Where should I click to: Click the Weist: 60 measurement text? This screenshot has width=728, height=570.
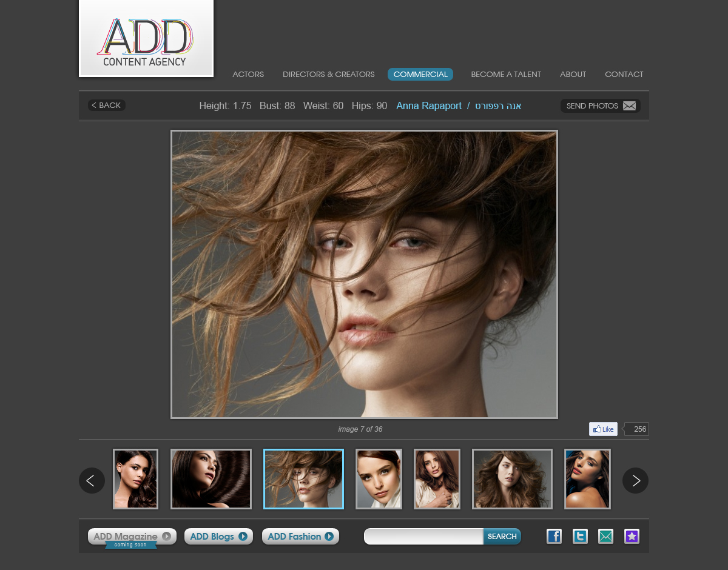[x=323, y=106]
